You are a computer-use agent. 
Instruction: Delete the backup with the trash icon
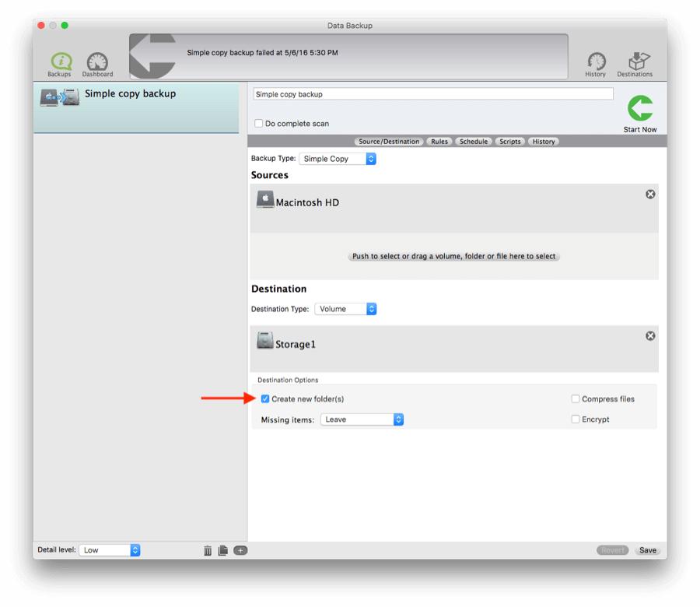point(207,550)
